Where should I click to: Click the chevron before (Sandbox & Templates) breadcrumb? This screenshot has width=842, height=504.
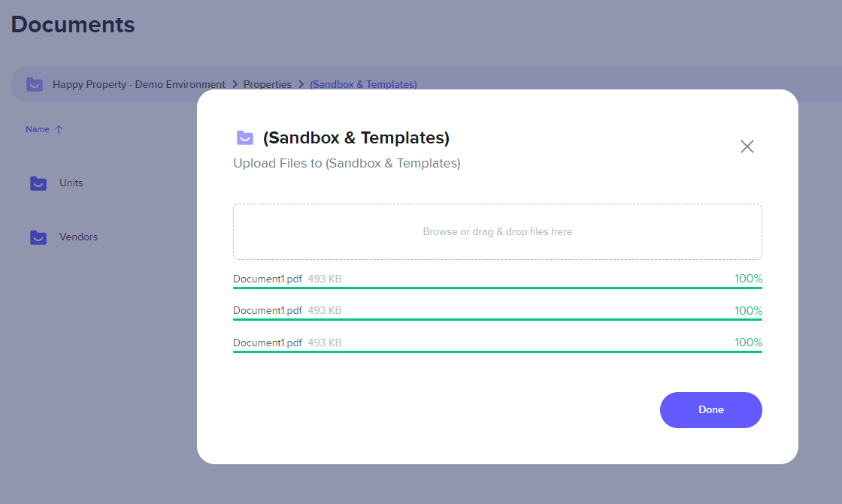(301, 84)
